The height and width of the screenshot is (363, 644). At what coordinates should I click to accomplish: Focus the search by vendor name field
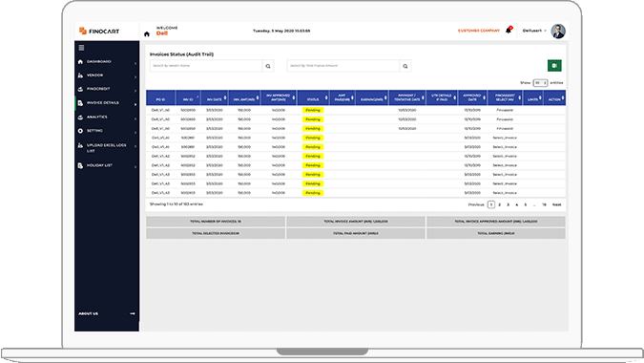[x=206, y=66]
